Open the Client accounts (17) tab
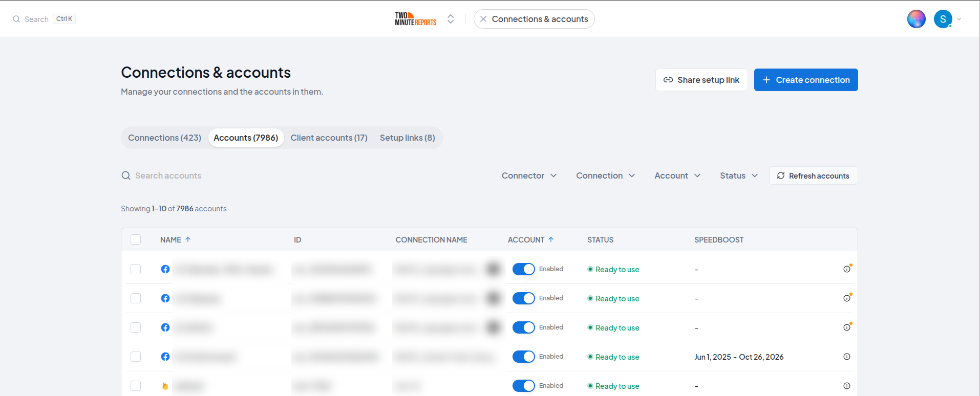980x396 pixels. [329, 138]
